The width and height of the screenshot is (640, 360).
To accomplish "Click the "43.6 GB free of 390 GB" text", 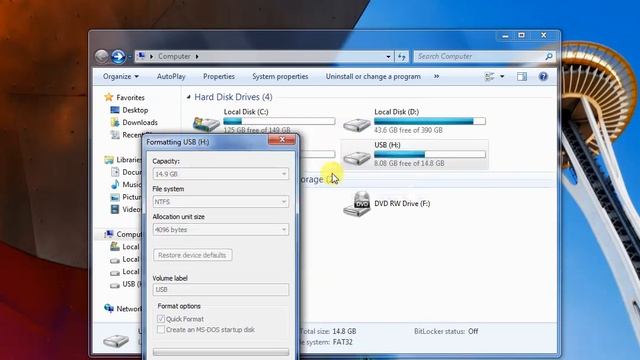I will (x=408, y=130).
